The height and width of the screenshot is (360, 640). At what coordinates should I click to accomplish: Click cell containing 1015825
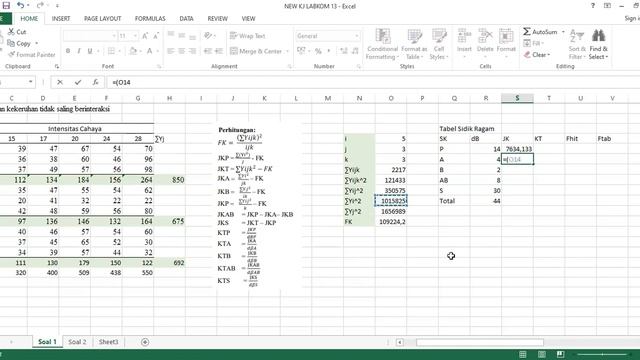(391, 201)
